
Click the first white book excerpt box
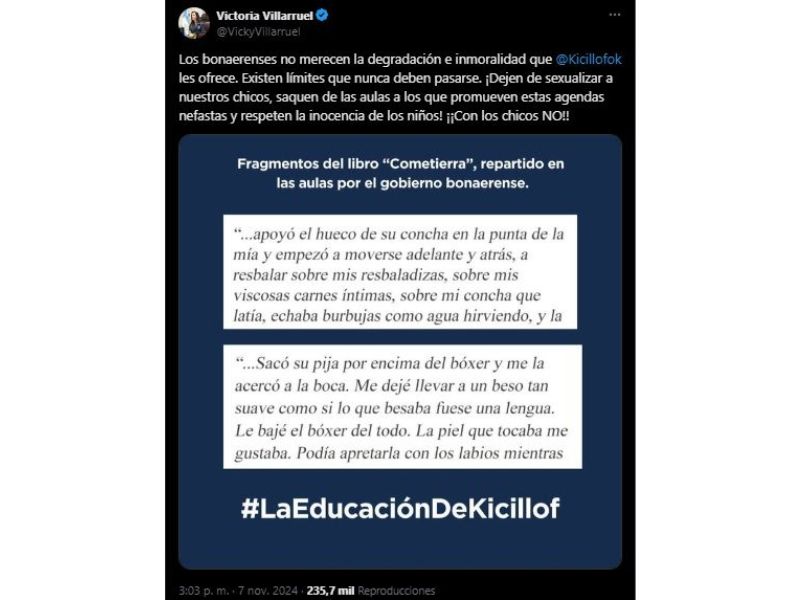coord(400,272)
